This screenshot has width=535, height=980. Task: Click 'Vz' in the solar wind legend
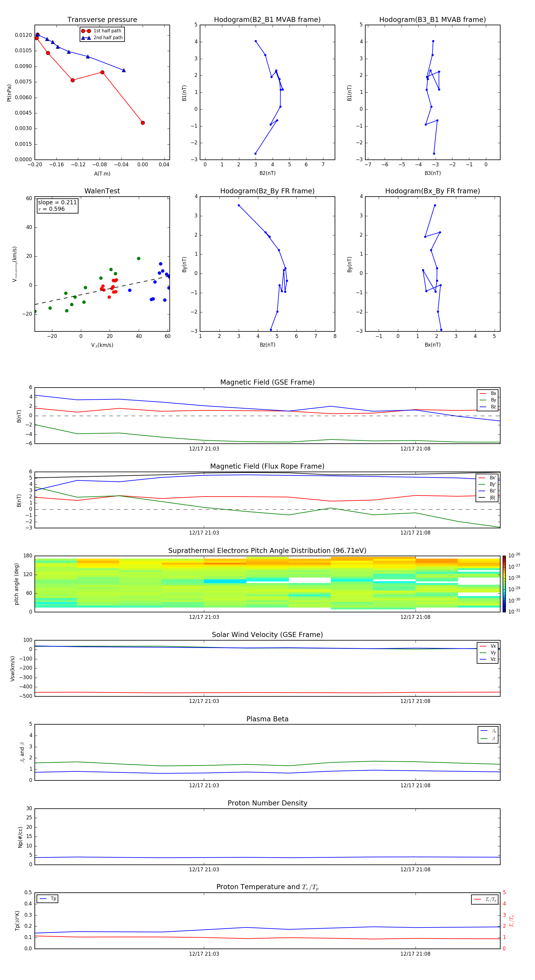tap(488, 659)
